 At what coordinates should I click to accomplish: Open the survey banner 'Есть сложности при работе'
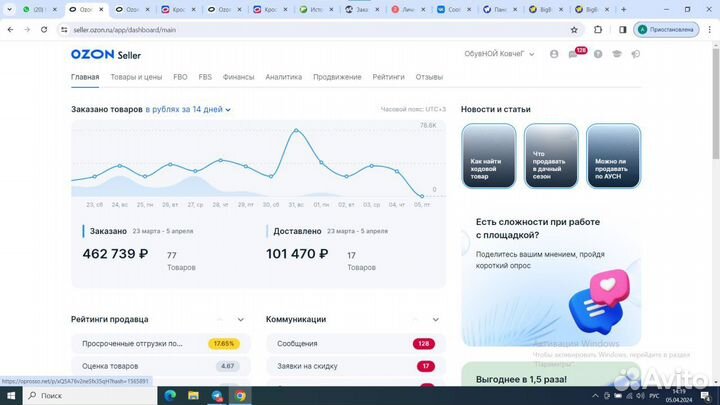tap(551, 278)
